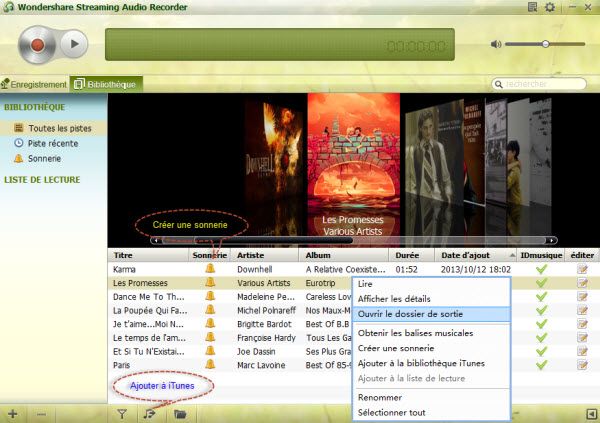This screenshot has width=600, height=423.
Task: Select the Dance Me To Th... track
Action: (x=148, y=297)
